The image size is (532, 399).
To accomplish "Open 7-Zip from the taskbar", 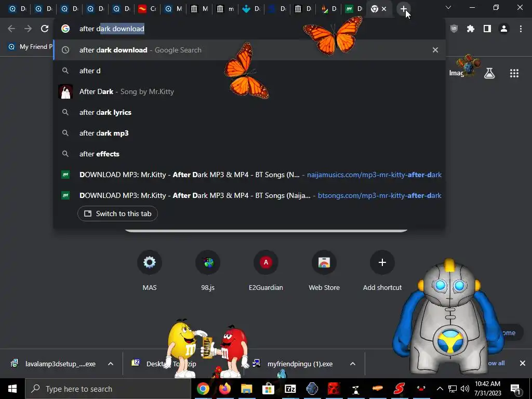I will pyautogui.click(x=290, y=389).
